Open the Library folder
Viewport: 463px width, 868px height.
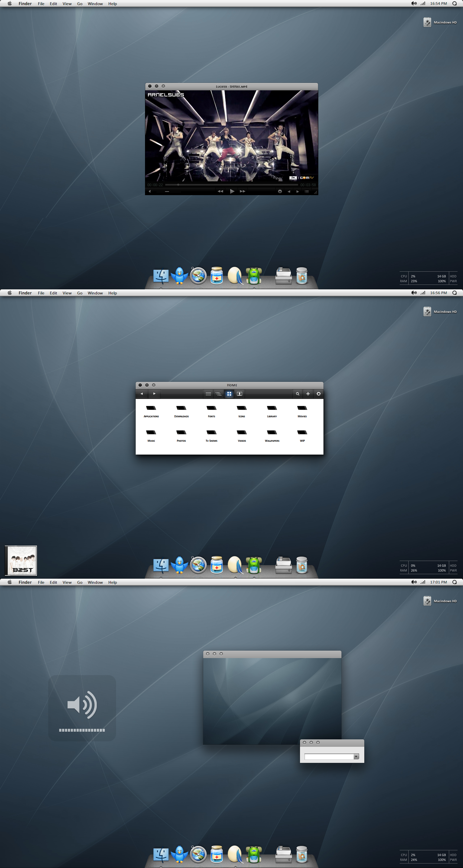[272, 411]
